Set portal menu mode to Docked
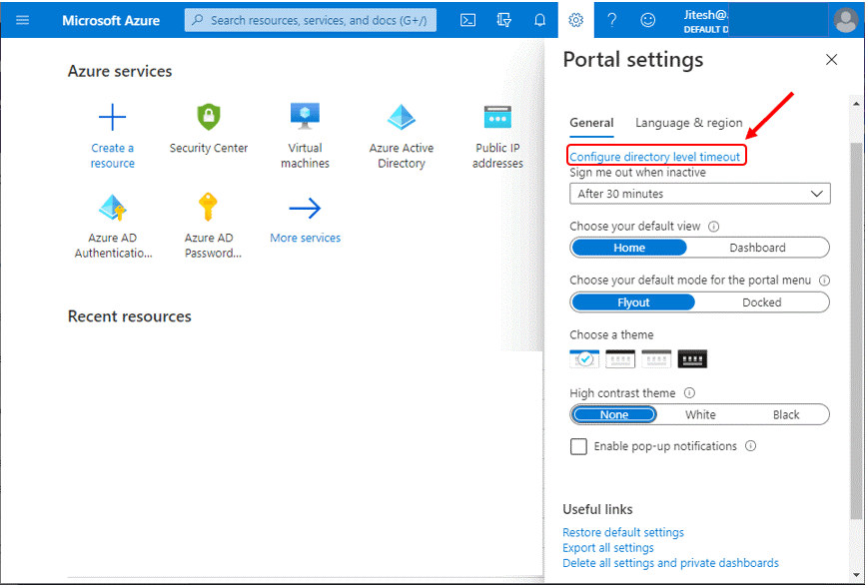 (763, 303)
